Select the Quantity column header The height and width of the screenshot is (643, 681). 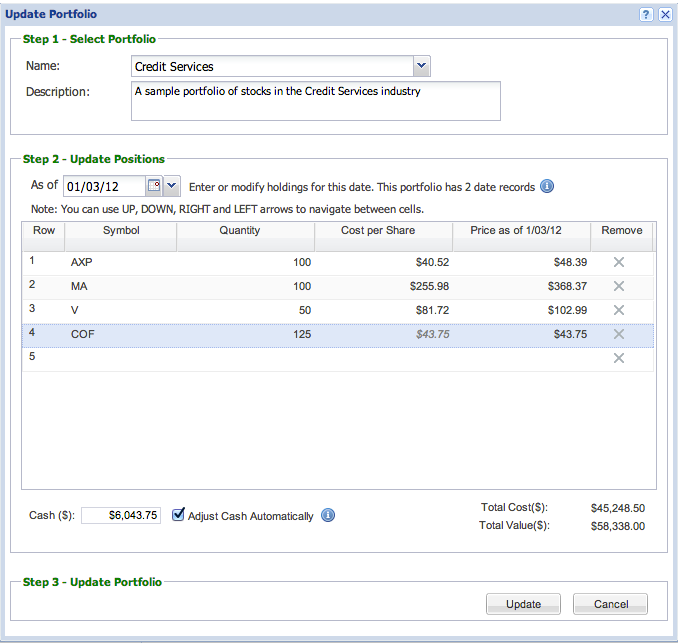[x=246, y=237]
